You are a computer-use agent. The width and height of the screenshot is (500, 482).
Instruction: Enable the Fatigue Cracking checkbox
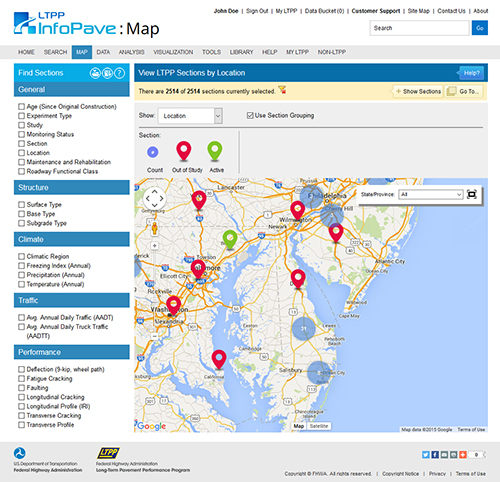[x=22, y=379]
